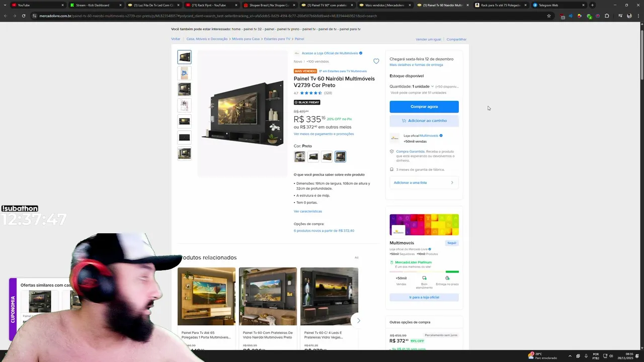
Task: Go to Voltar breadcrumb link
Action: pos(176,39)
